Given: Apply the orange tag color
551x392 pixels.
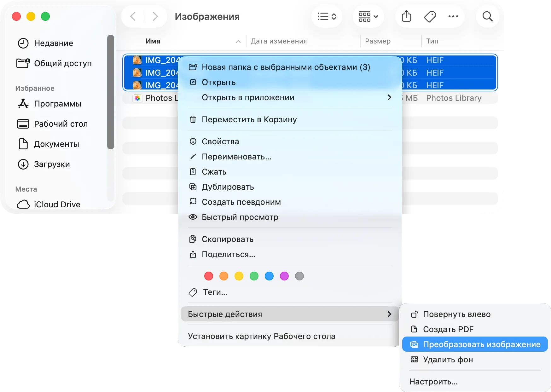Looking at the screenshot, I should [224, 276].
